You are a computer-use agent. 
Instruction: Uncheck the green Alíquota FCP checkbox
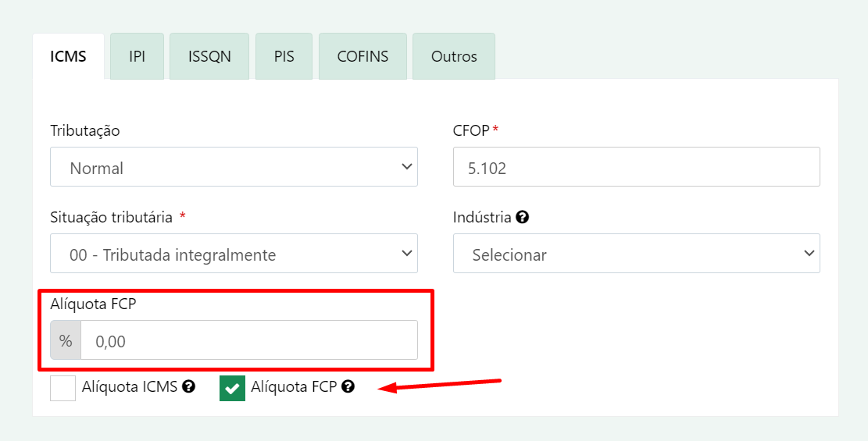pos(233,388)
